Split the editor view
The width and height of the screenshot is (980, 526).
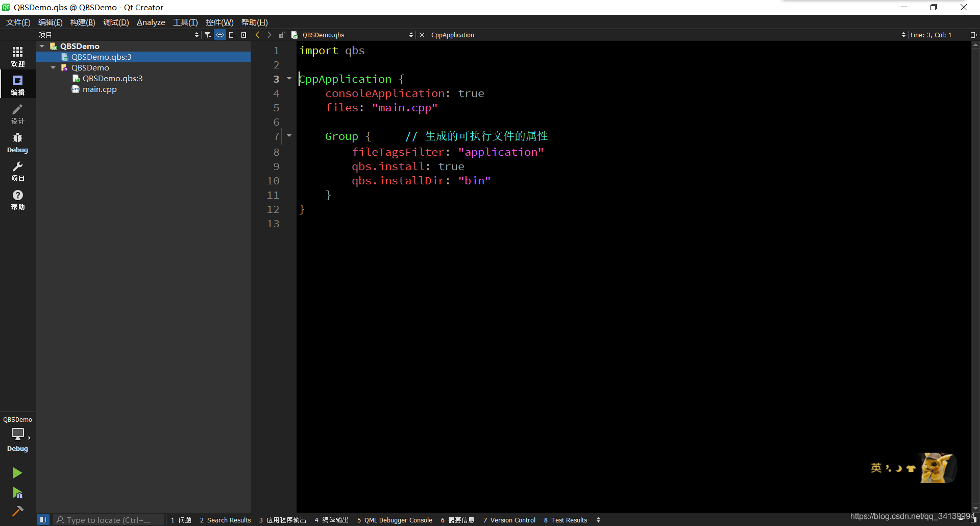coord(973,35)
